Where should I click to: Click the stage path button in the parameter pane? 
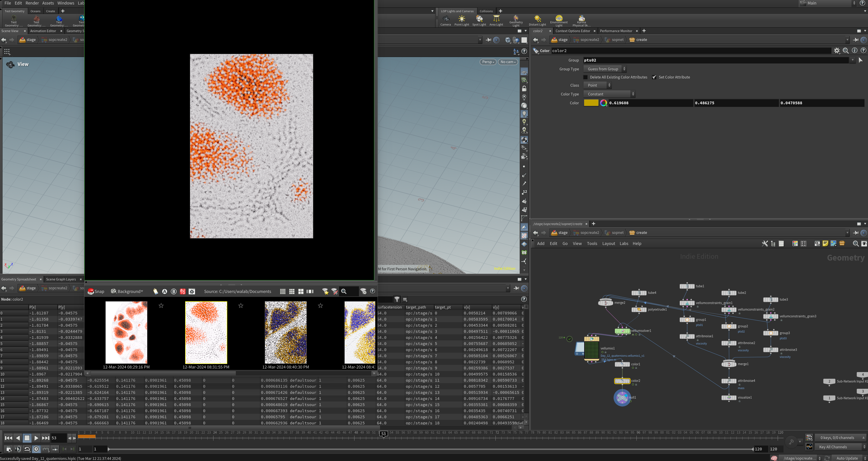point(559,40)
